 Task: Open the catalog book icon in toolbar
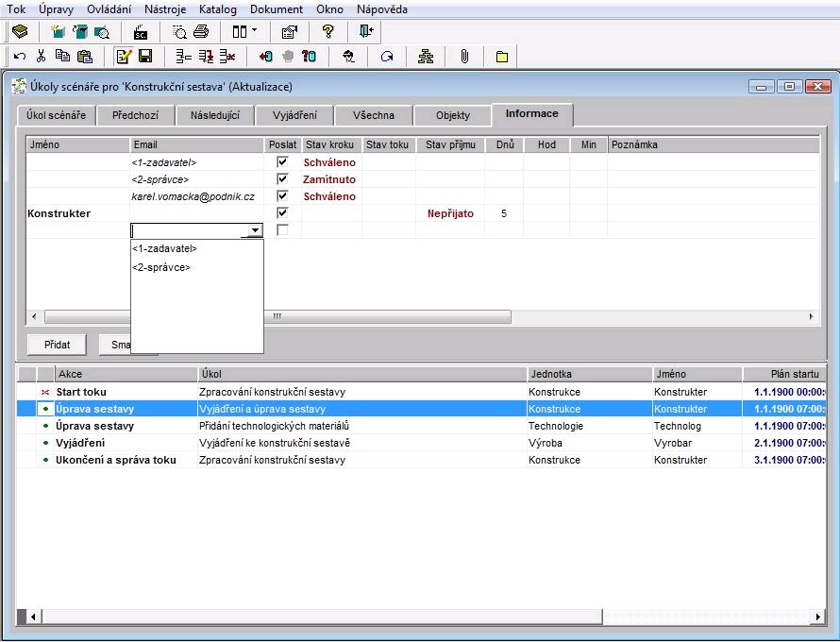(x=20, y=31)
